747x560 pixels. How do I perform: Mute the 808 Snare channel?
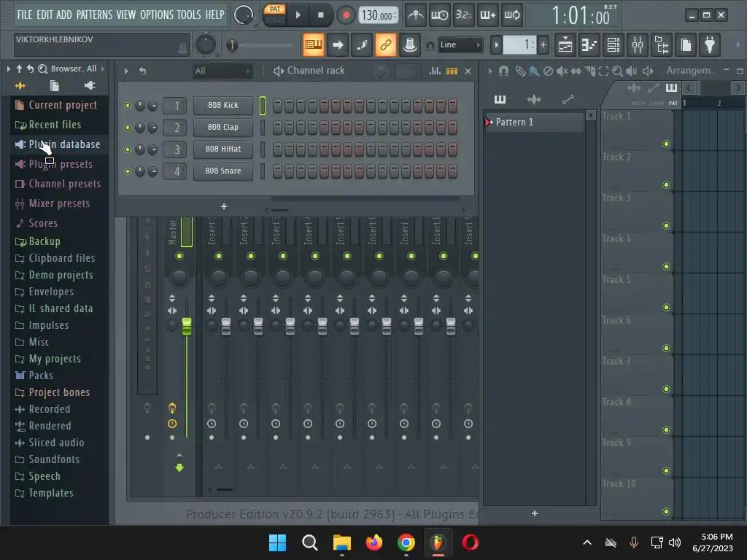point(128,171)
